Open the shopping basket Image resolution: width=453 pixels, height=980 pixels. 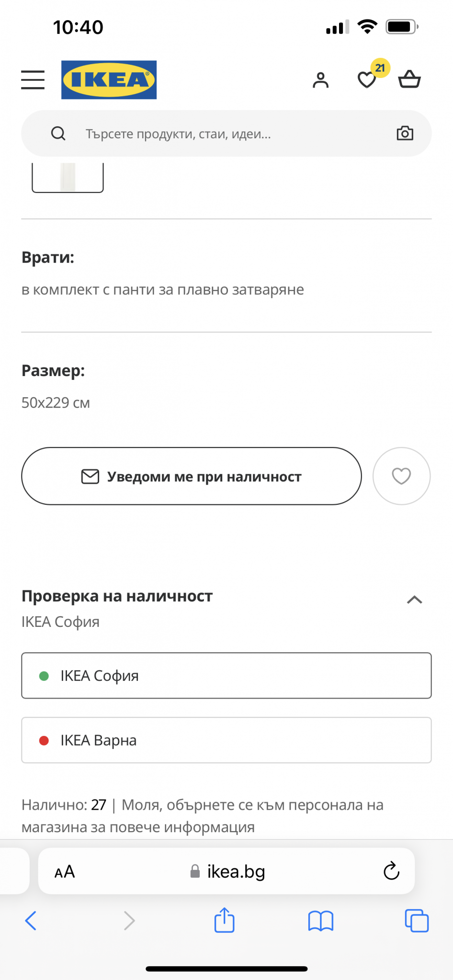[x=409, y=79]
